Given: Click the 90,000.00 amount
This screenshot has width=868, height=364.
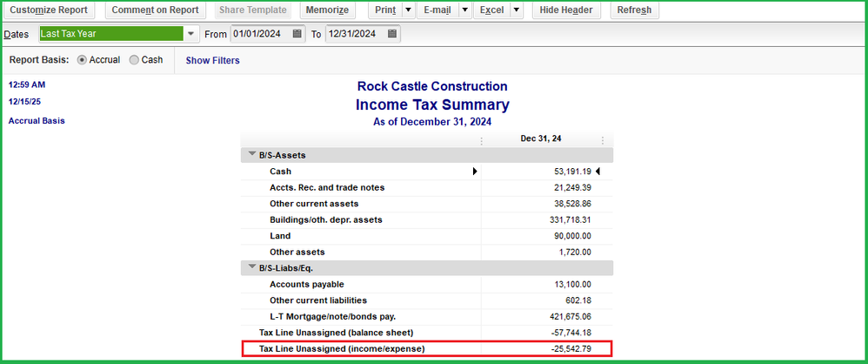Looking at the screenshot, I should pyautogui.click(x=572, y=236).
